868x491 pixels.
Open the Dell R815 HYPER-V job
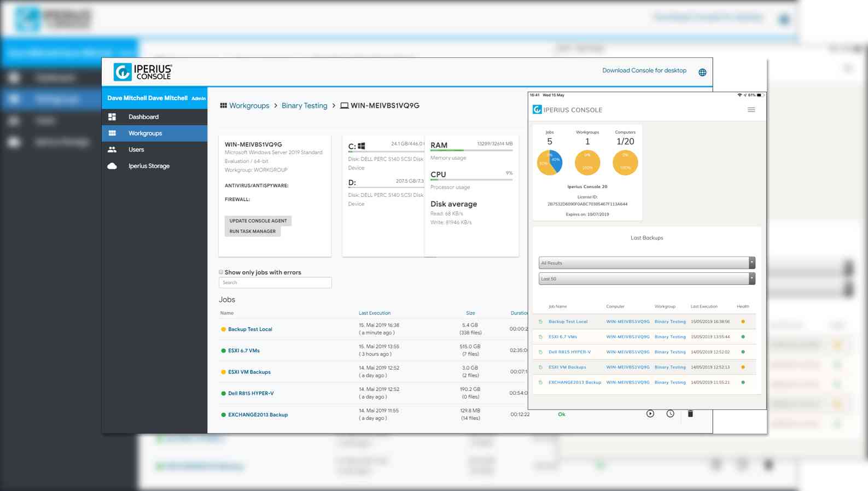(251, 393)
